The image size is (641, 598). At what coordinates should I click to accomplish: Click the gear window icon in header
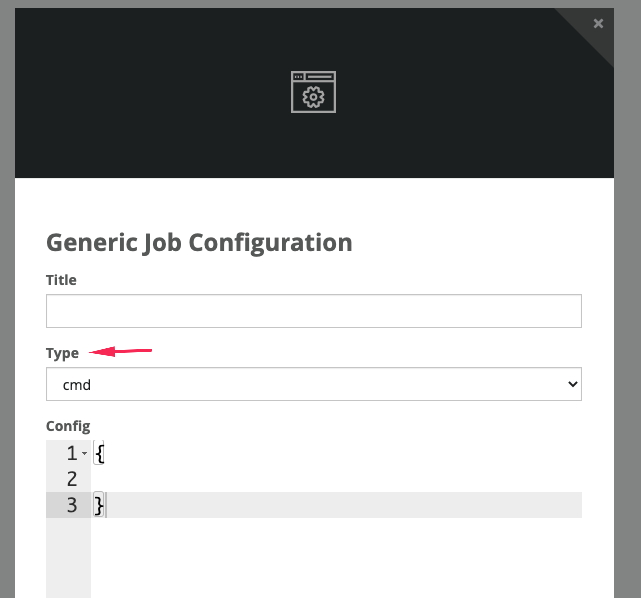(x=314, y=92)
